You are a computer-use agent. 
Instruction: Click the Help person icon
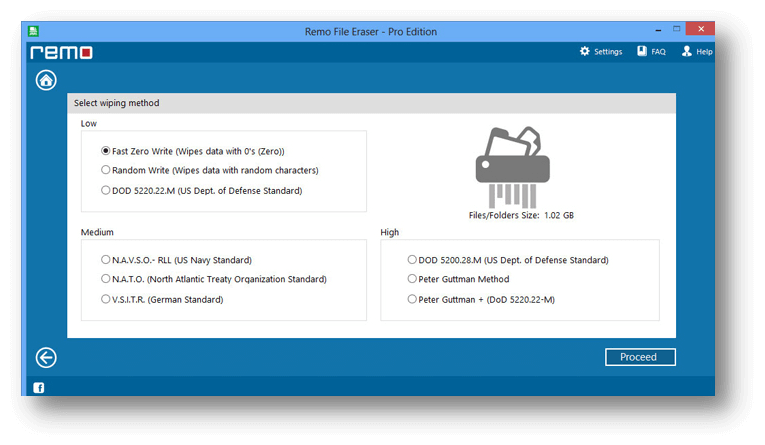pyautogui.click(x=686, y=51)
